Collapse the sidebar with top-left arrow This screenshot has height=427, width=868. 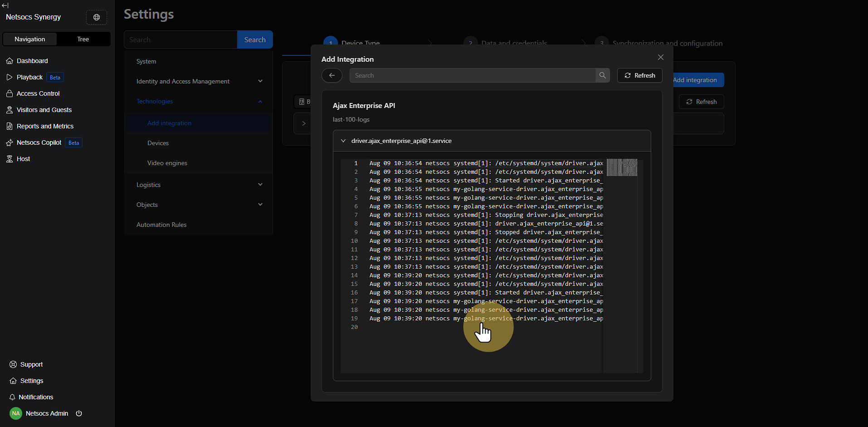5,5
